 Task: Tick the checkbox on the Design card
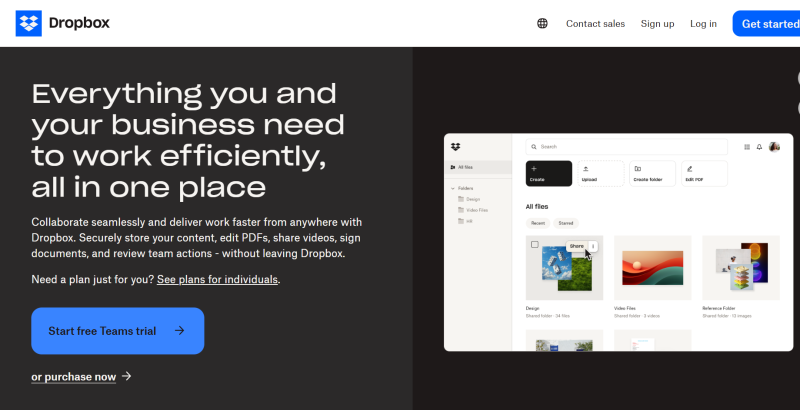[x=535, y=245]
